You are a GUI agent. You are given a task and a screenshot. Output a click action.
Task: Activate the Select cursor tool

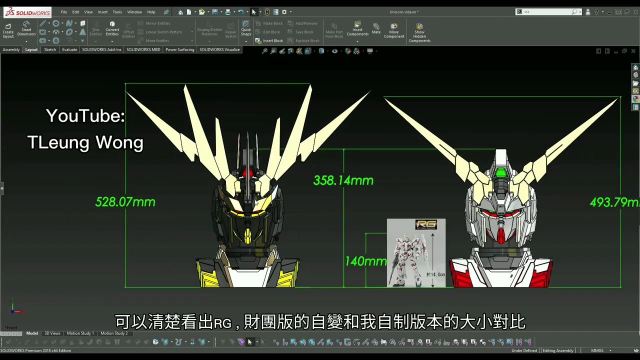pyautogui.click(x=254, y=12)
